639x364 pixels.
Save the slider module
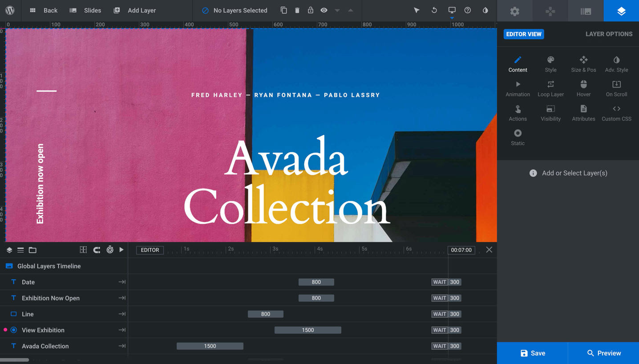pyautogui.click(x=533, y=353)
